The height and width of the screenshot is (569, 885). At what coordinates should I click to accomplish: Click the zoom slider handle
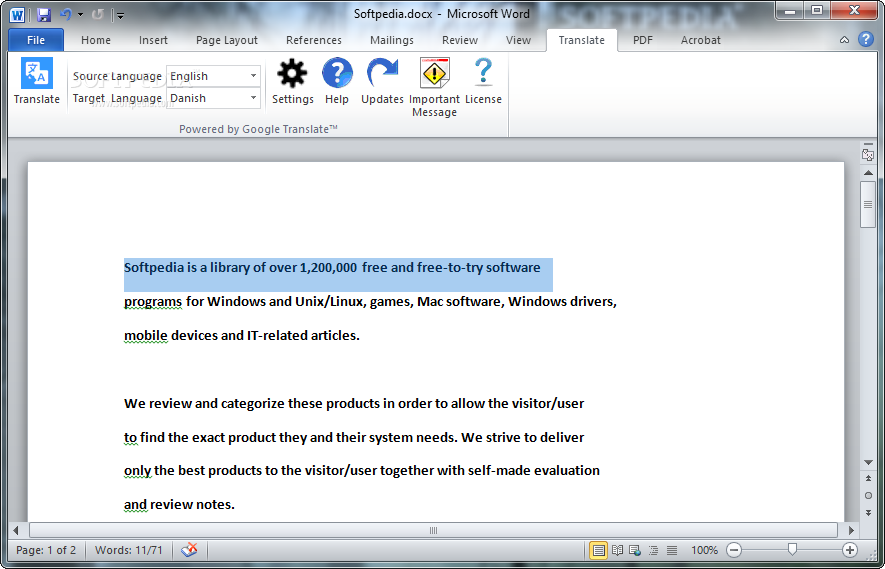792,549
